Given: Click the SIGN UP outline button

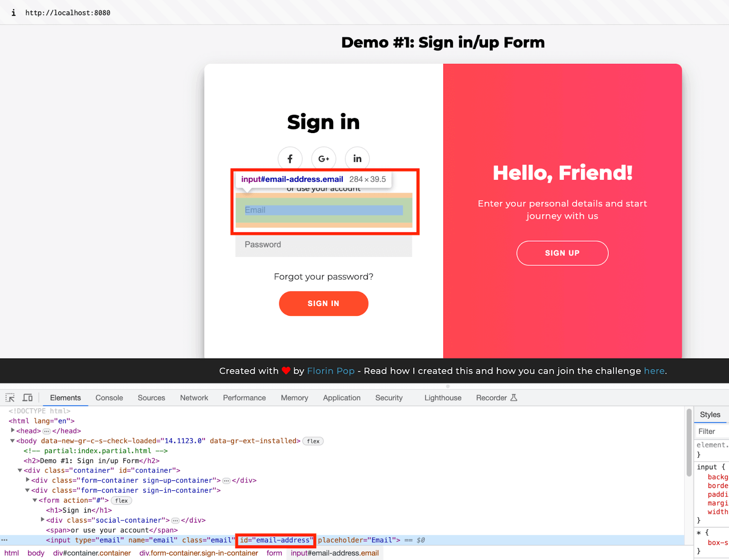Looking at the screenshot, I should pyautogui.click(x=562, y=253).
